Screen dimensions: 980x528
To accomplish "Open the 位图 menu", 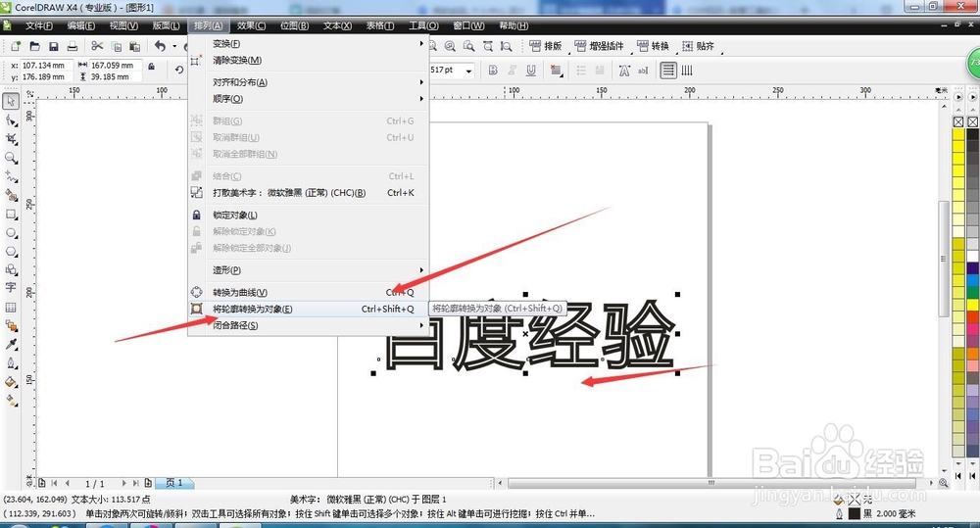I will point(294,25).
